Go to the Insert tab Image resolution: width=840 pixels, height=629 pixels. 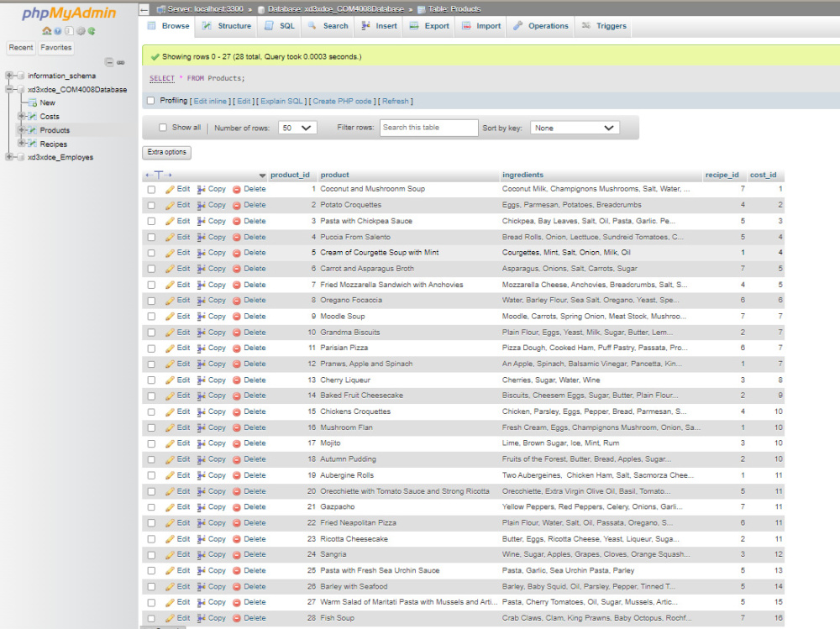(x=380, y=26)
